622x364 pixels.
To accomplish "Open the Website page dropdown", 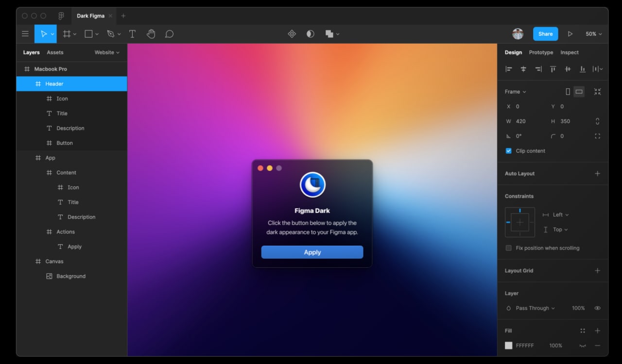I will [x=107, y=52].
